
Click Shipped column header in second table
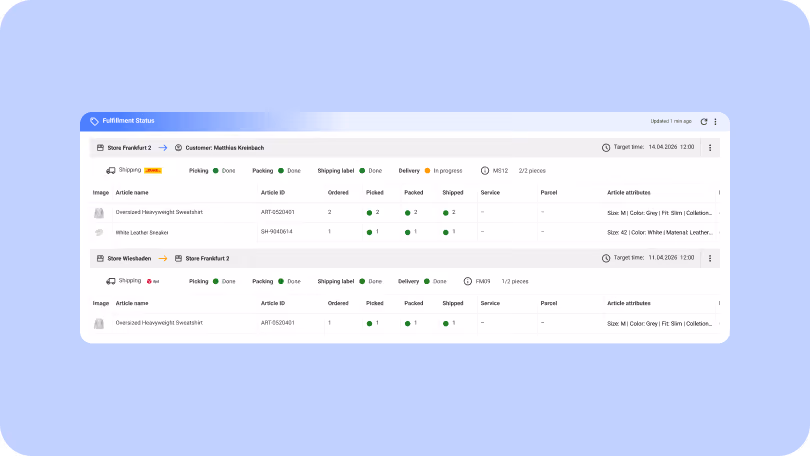[x=453, y=303]
